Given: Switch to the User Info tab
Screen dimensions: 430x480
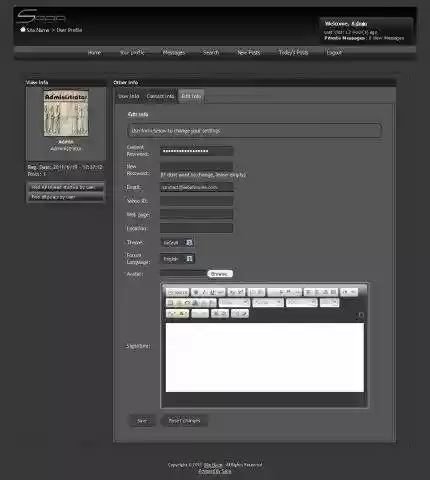Looking at the screenshot, I should 129,96.
